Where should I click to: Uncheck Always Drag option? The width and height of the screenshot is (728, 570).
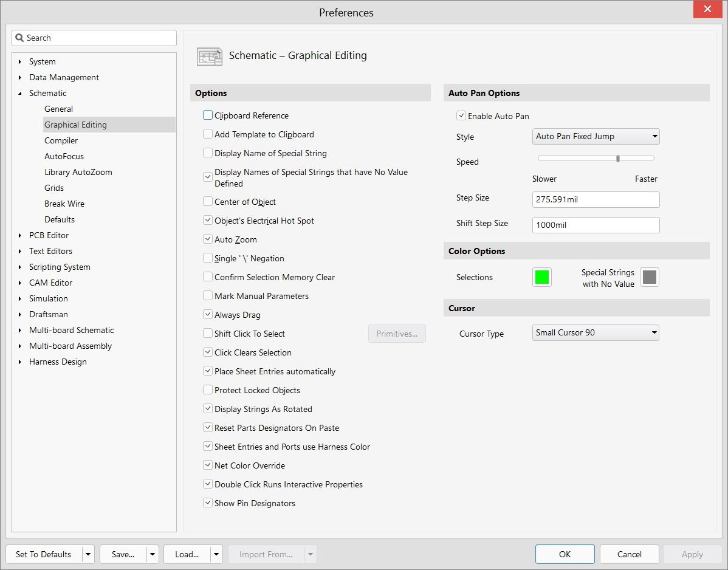pyautogui.click(x=208, y=315)
